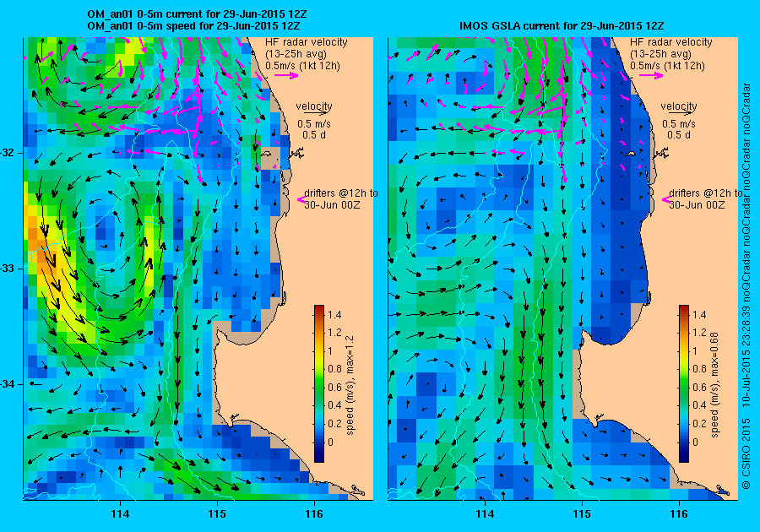Click the '1.2' tick on right colour bar
This screenshot has width=760, height=532.
click(x=699, y=333)
